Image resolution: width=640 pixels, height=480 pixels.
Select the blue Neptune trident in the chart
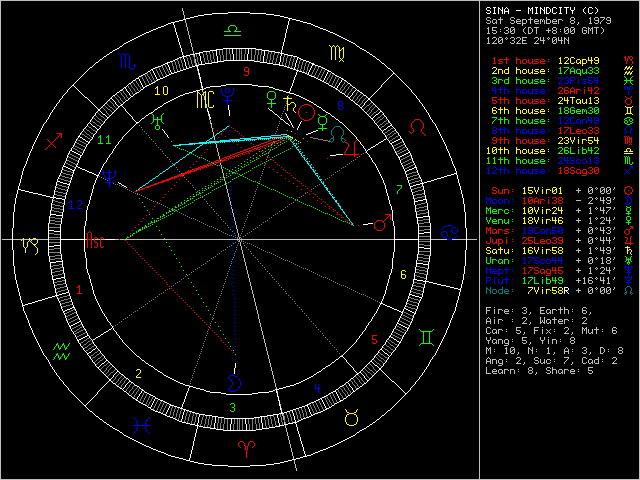109,178
